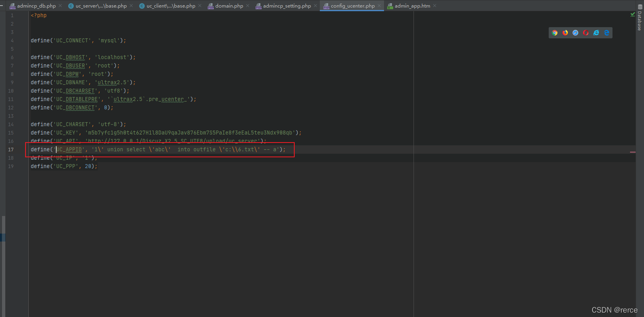Click 'UC_PPP' constant on line 19

(x=66, y=166)
